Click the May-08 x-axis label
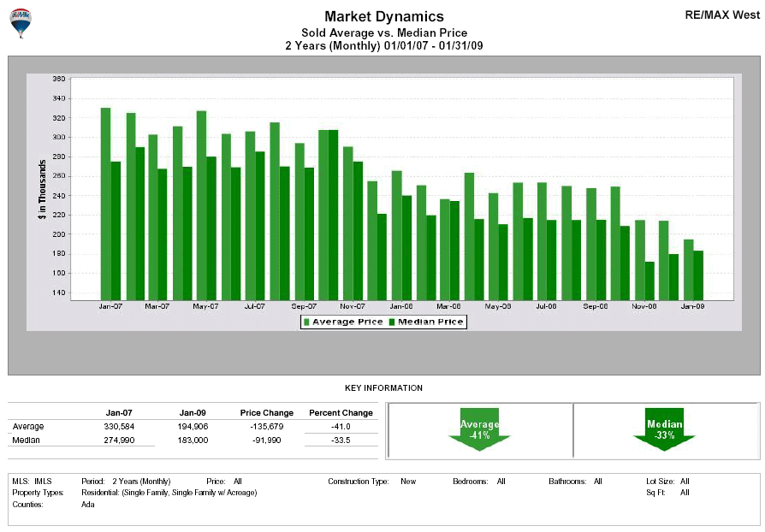The height and width of the screenshot is (532, 765). (x=498, y=306)
